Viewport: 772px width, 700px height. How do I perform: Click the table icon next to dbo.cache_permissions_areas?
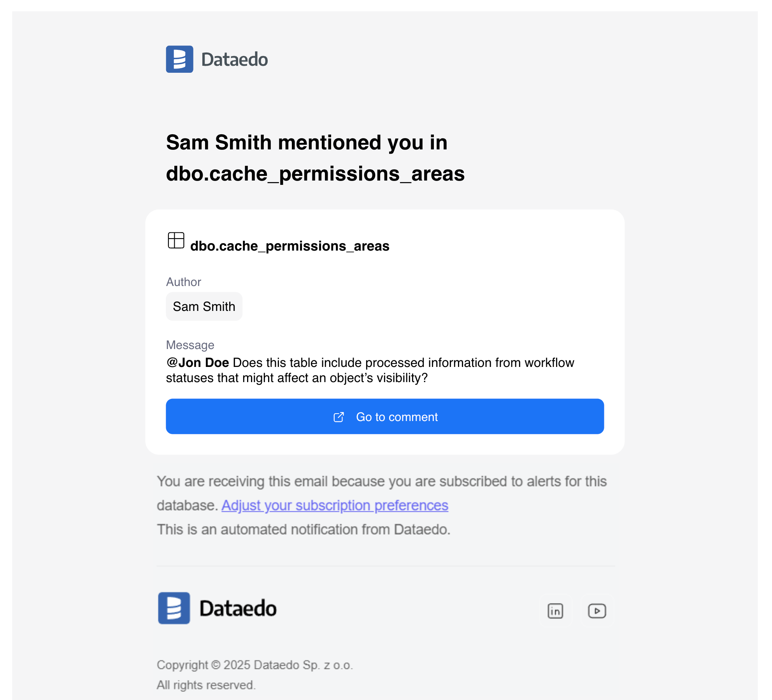(176, 240)
